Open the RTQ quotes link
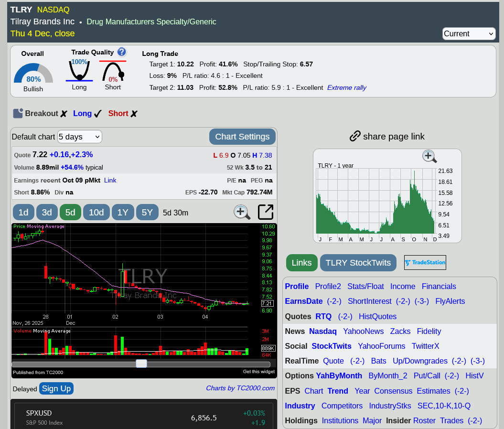504x429 pixels. [x=323, y=317]
